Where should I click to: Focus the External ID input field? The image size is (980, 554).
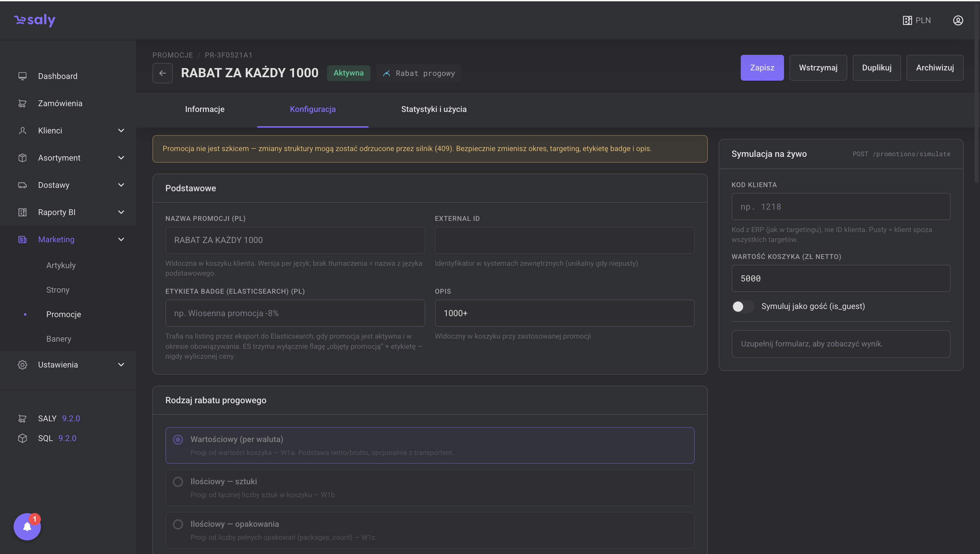click(x=565, y=240)
